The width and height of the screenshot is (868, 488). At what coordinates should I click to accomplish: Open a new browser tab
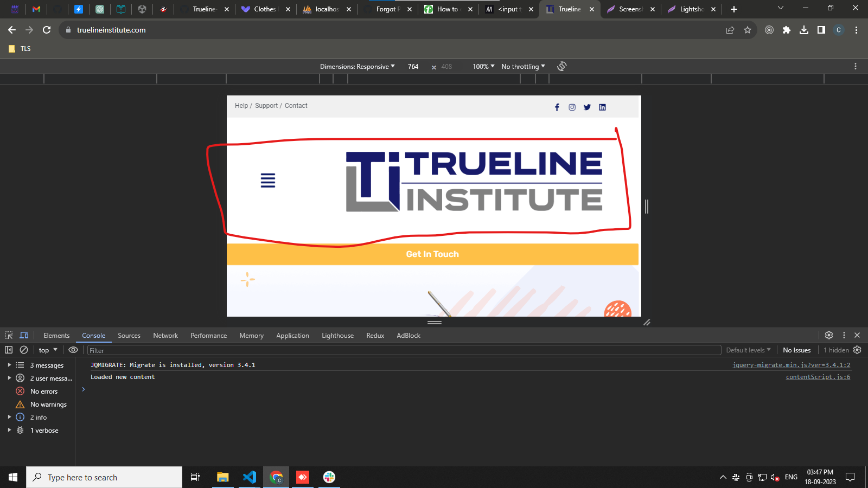734,9
